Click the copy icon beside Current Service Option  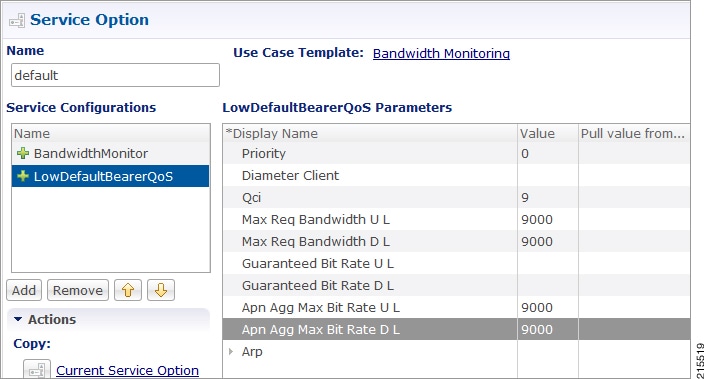click(x=37, y=370)
